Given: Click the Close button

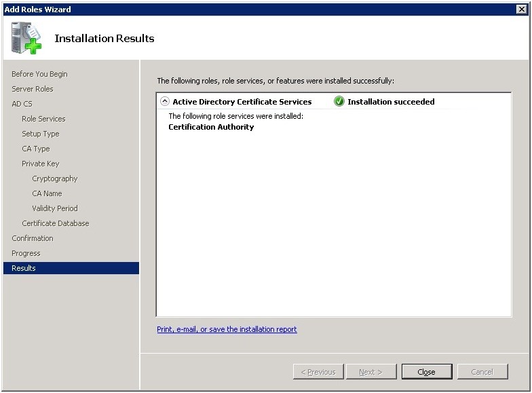Looking at the screenshot, I should pyautogui.click(x=427, y=372).
